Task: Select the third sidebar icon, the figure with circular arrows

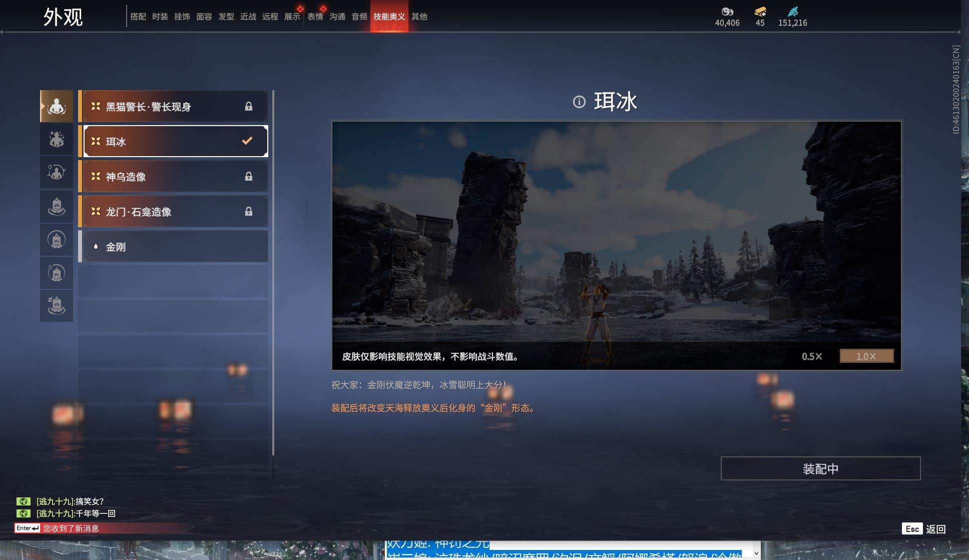Action: click(x=57, y=172)
